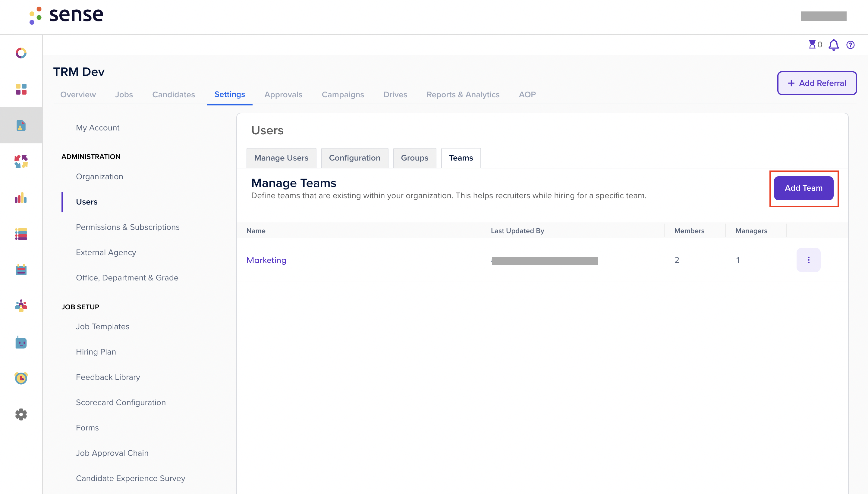This screenshot has height=494, width=868.
Task: Open Forms settings
Action: [87, 427]
